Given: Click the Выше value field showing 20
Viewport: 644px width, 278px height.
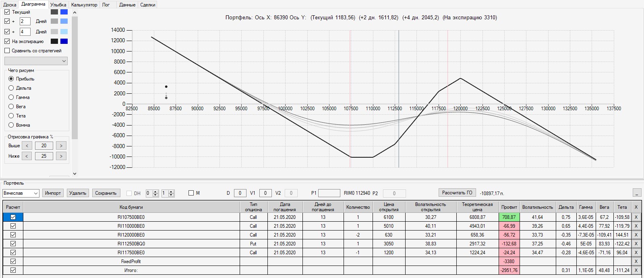Looking at the screenshot, I should (x=44, y=146).
